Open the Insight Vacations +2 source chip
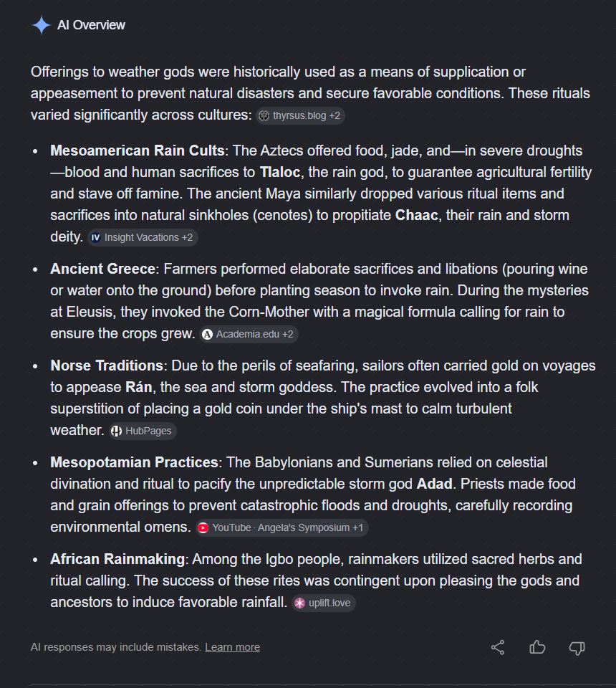Image resolution: width=616 pixels, height=688 pixels. pyautogui.click(x=143, y=237)
